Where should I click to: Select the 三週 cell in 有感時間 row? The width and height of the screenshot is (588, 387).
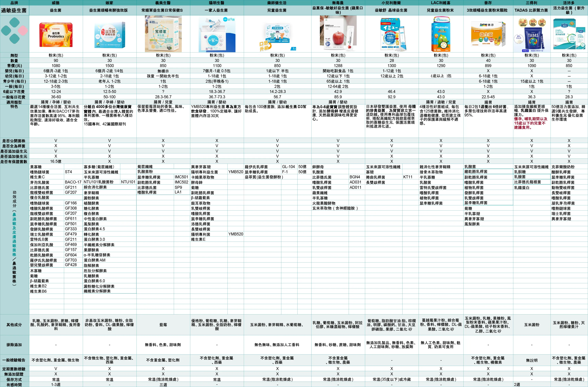point(163,385)
